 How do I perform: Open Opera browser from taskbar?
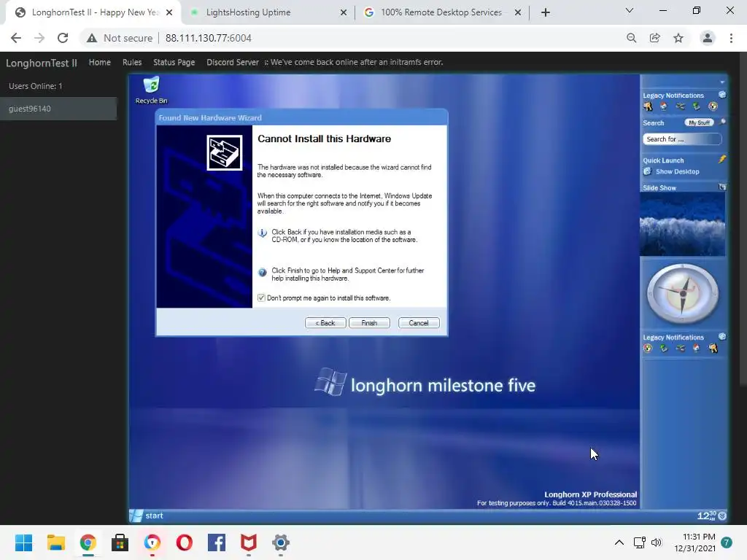185,542
